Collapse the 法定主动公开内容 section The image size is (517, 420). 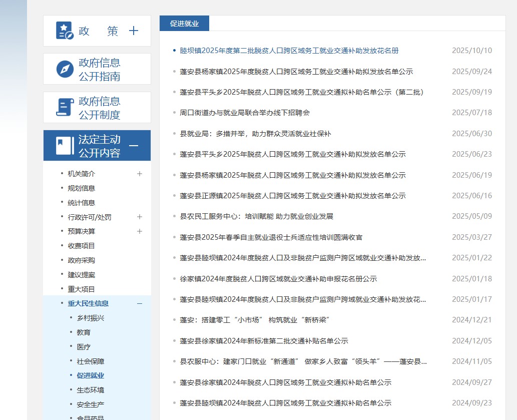coord(134,146)
